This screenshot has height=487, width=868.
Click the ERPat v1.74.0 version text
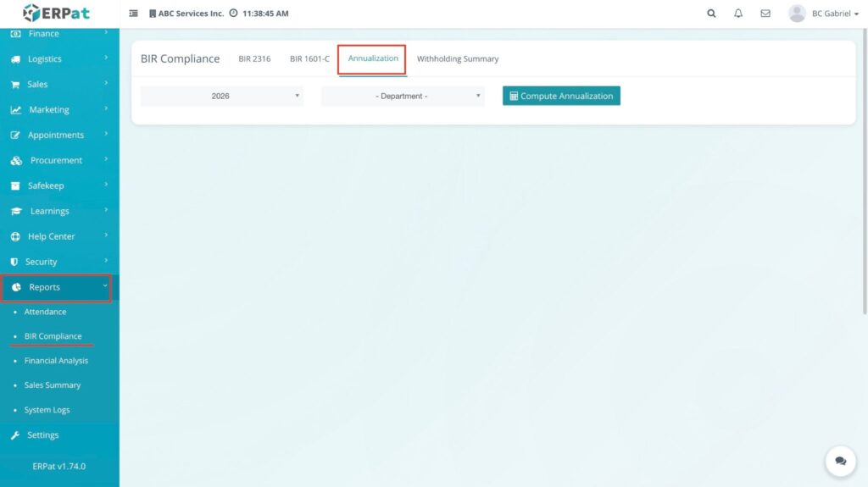coord(58,467)
